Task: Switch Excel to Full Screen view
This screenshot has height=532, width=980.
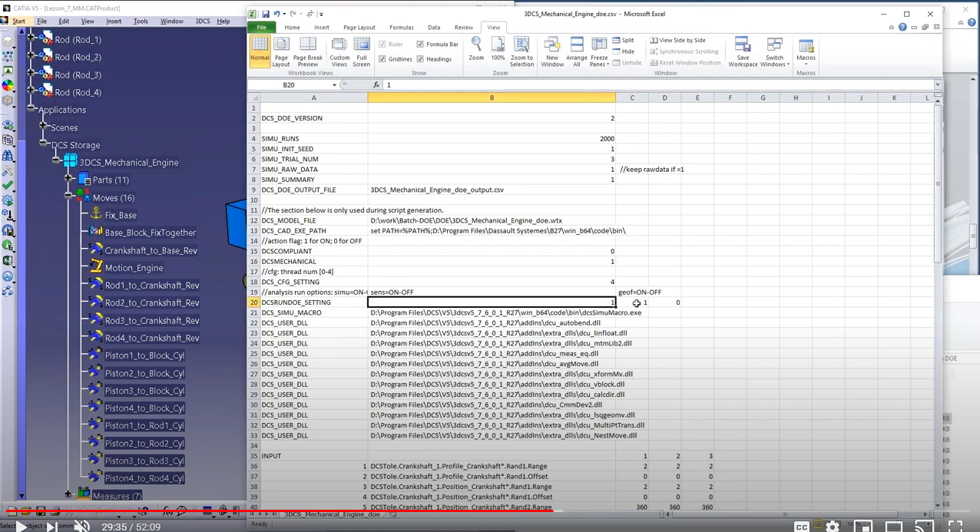Action: pyautogui.click(x=362, y=51)
